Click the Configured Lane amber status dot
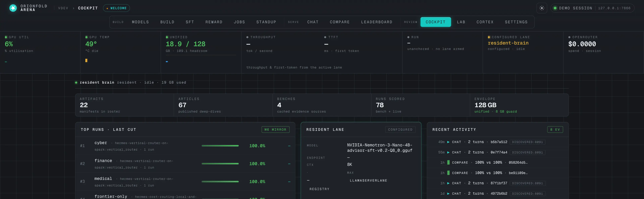Image resolution: width=644 pixels, height=199 pixels. click(x=489, y=37)
